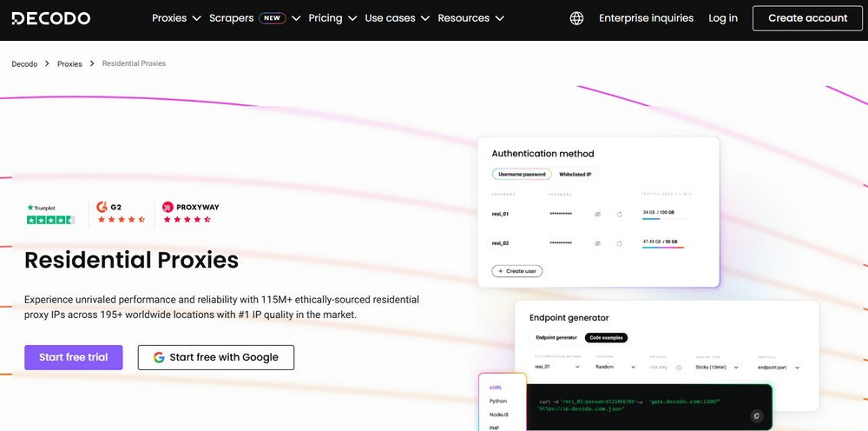The height and width of the screenshot is (431, 868).
Task: Open the Log in link
Action: [x=722, y=18]
